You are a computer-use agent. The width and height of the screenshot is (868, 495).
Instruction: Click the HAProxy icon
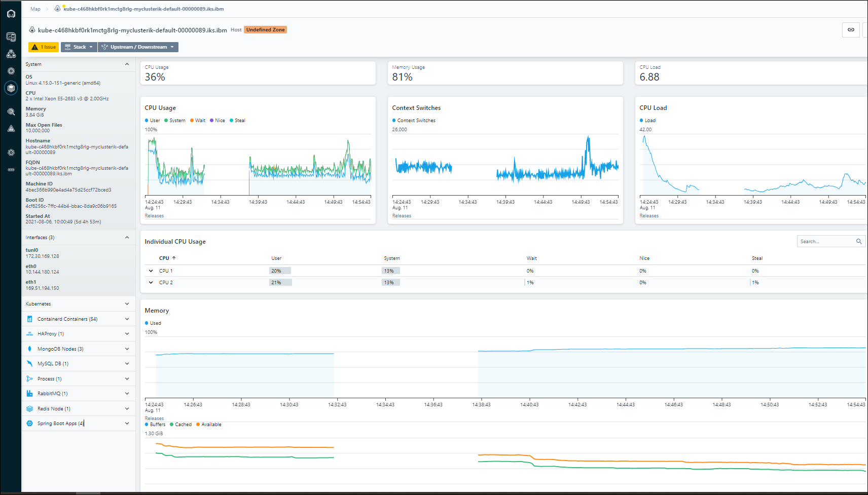pos(29,334)
